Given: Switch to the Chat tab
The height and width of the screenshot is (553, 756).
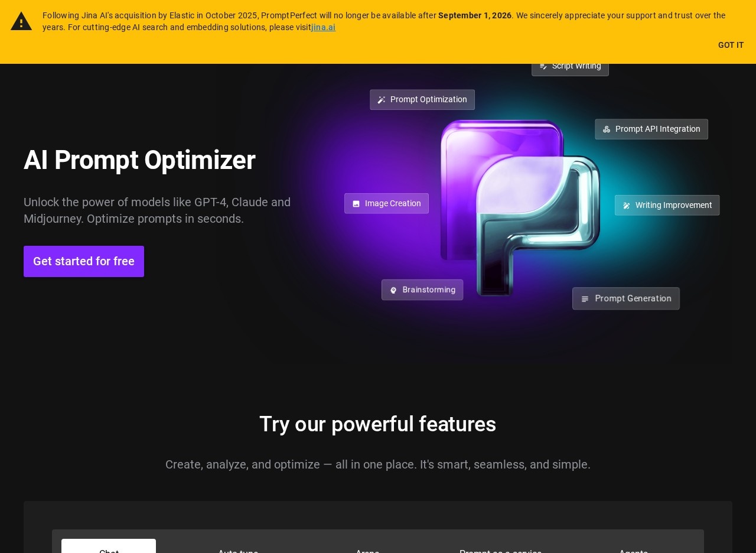Looking at the screenshot, I should pos(109,548).
